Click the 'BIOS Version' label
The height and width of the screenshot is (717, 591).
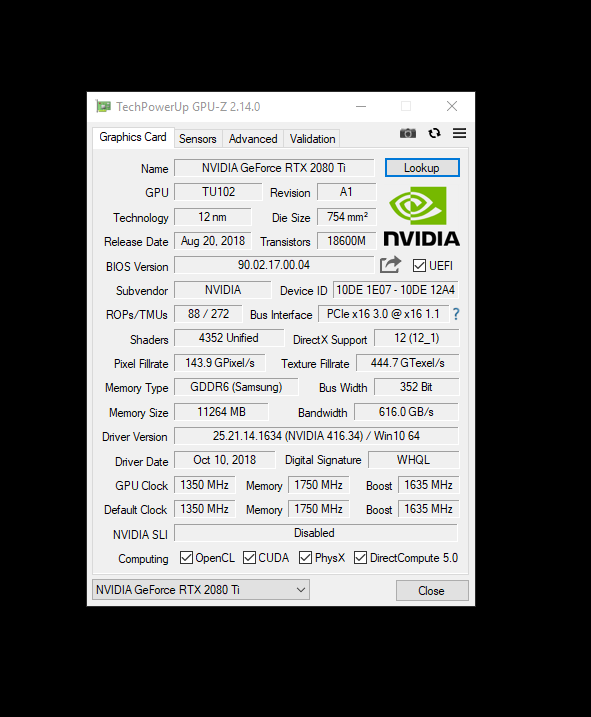pos(137,267)
